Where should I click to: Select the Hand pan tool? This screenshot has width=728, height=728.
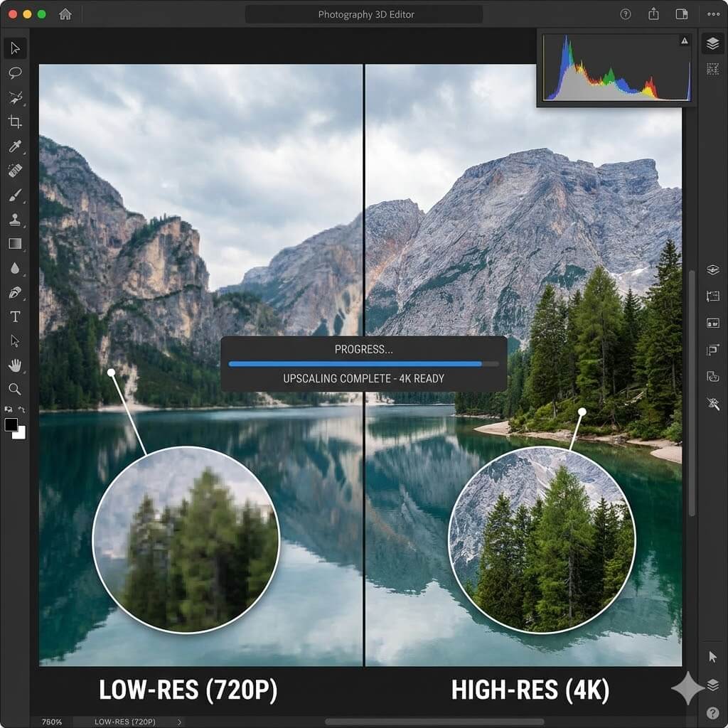[x=15, y=365]
